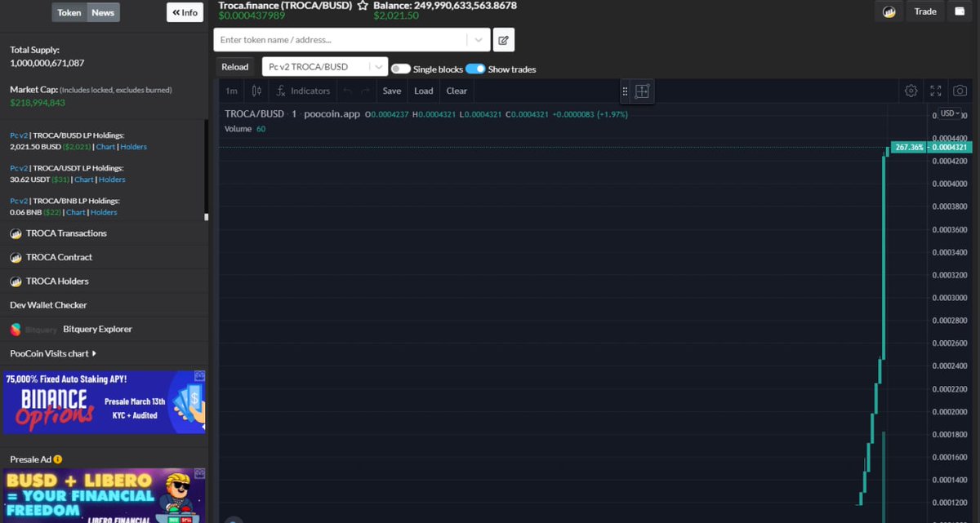Click Load in the chart toolbar
The width and height of the screenshot is (980, 523).
pos(424,91)
